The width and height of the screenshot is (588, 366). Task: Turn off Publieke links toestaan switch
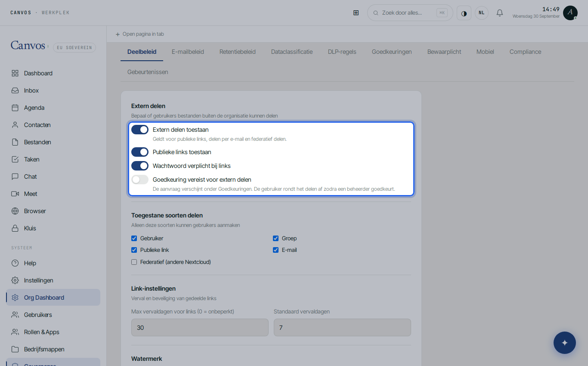click(x=140, y=152)
